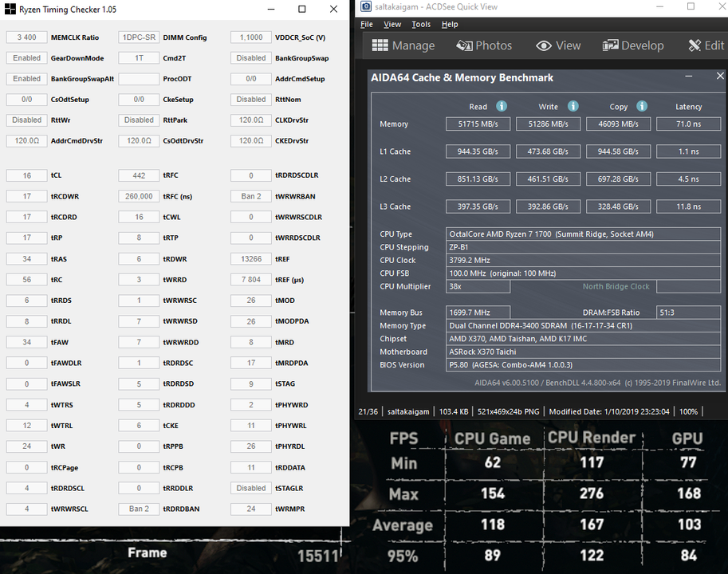Switch to the eye View mode in ACDSee

pos(558,45)
